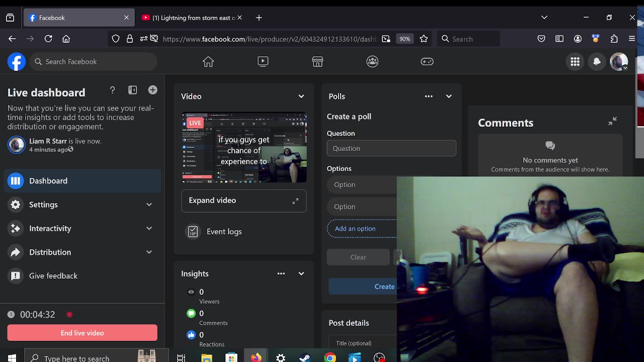Click Add an option in Polls
Viewport: 644px width, 362px height.
[x=362, y=229]
